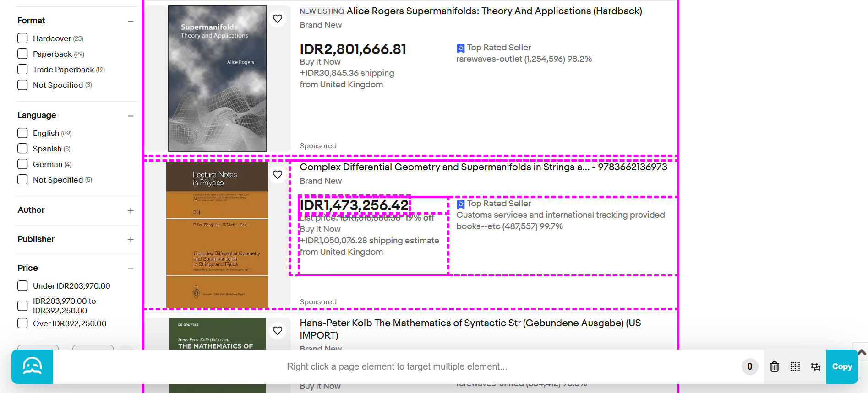Click the Price section heading

[x=27, y=268]
